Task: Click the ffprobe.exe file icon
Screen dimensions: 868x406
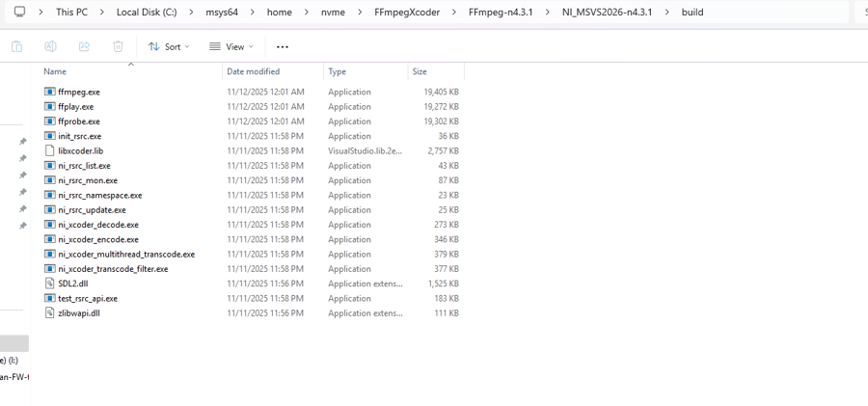Action: [50, 122]
